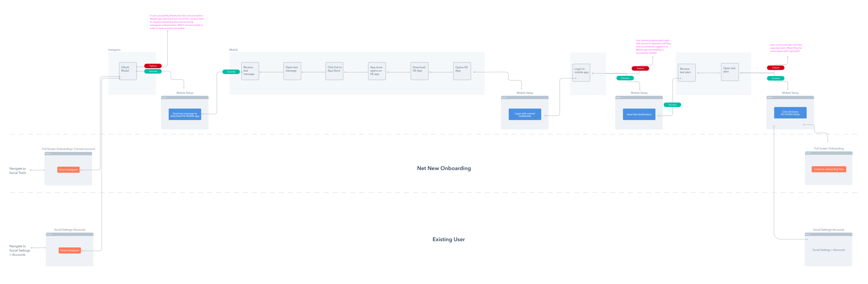Click window dots of Send Test Notification window
The height and width of the screenshot is (284, 868).
click(x=618, y=98)
